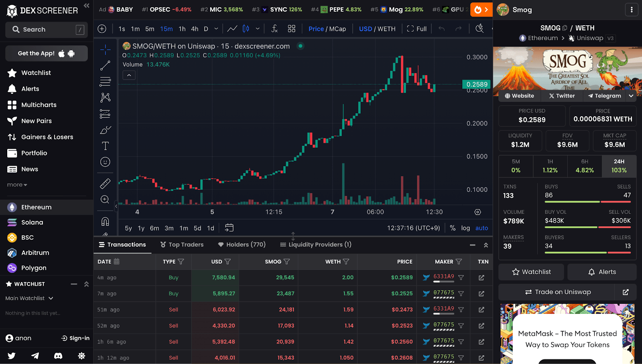Switch chart to MCap view
Image resolution: width=642 pixels, height=364 pixels.
(337, 29)
